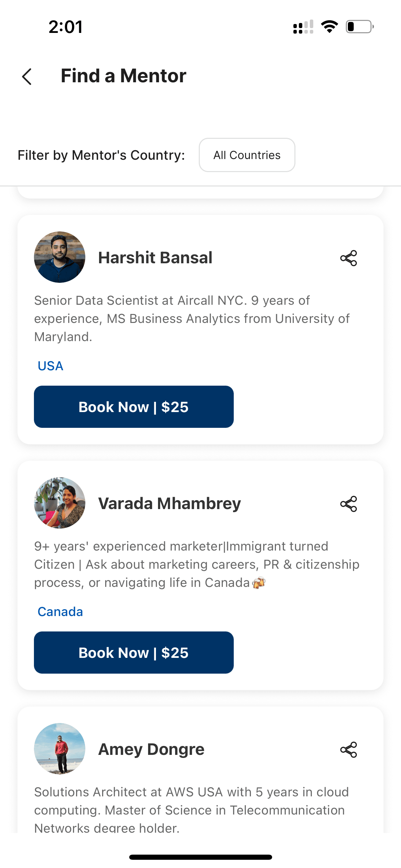Tap the battery status icon
The width and height of the screenshot is (401, 868).
click(x=360, y=27)
